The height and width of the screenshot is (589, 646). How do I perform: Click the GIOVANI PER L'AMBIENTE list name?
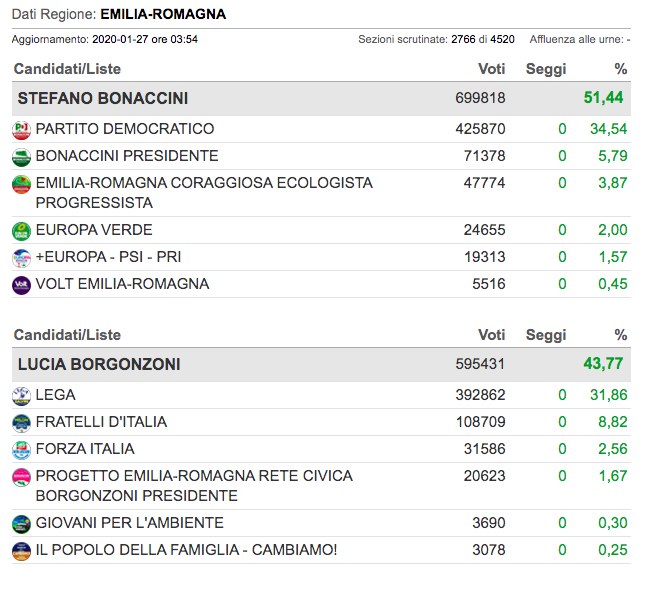click(130, 523)
